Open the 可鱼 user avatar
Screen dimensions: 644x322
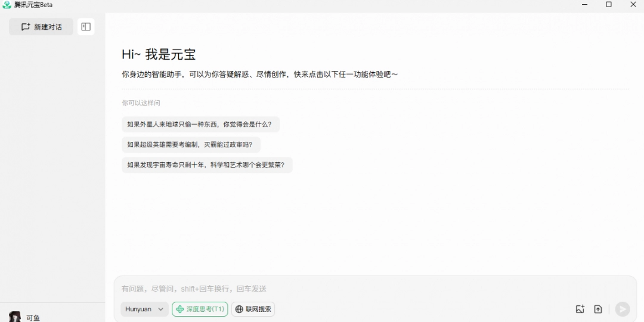point(15,317)
